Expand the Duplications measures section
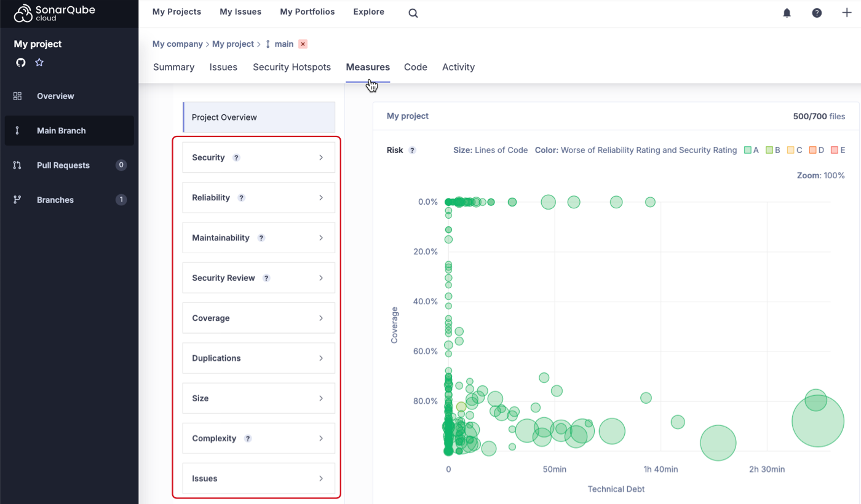The image size is (861, 504). [259, 358]
